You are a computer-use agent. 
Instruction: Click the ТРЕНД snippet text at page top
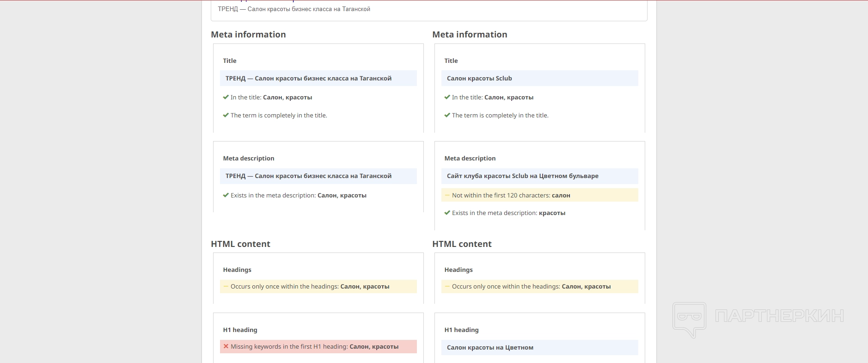pyautogui.click(x=294, y=9)
